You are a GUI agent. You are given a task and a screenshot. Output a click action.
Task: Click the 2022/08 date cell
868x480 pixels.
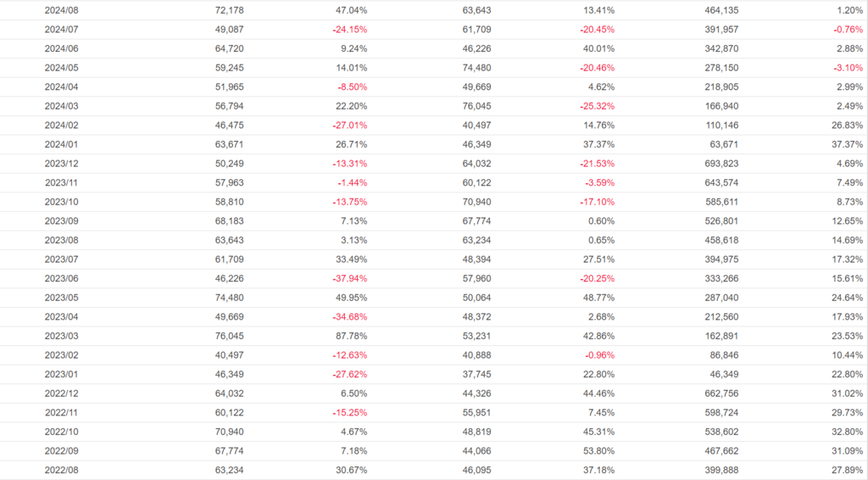point(62,471)
